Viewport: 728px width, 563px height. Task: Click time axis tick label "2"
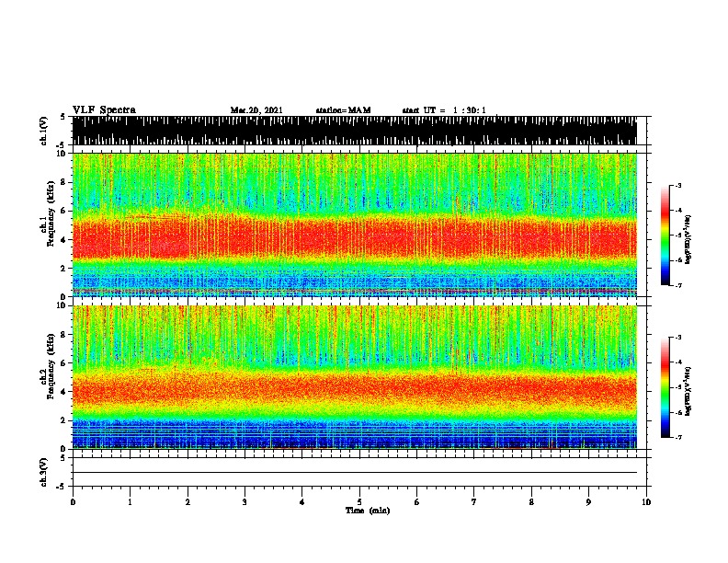click(188, 501)
